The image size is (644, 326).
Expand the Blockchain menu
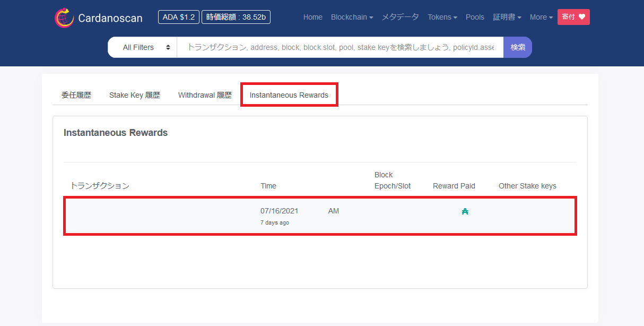352,17
